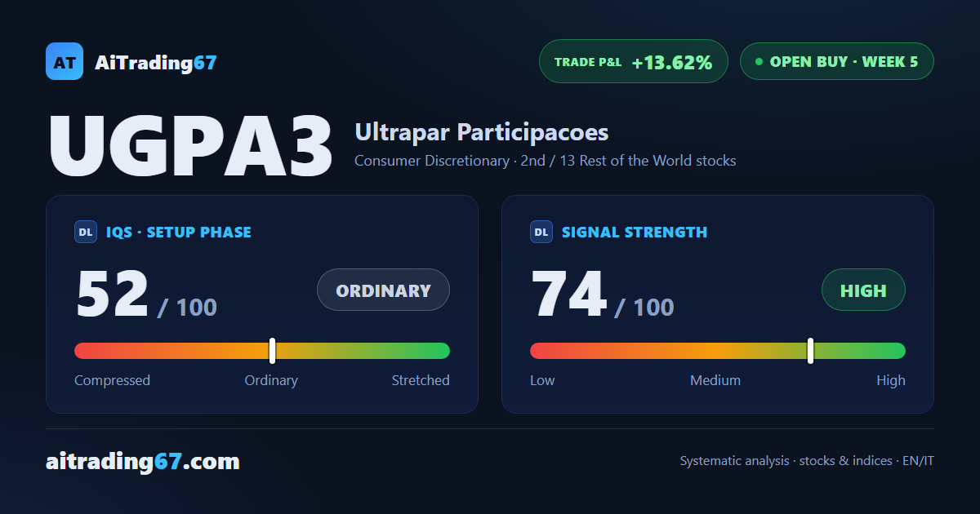Click the HIGH status pill
This screenshot has width=980, height=514.
point(863,290)
